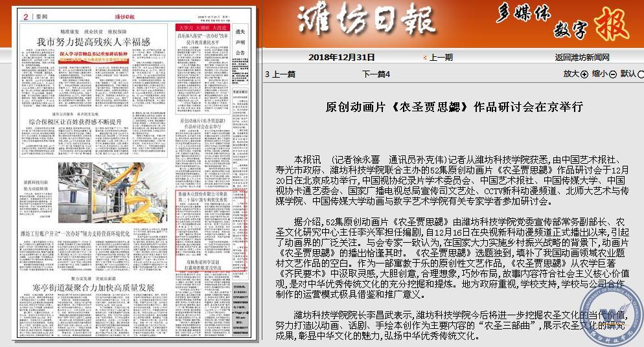Go to the previous issue via 上一期
The width and height of the screenshot is (644, 347).
point(441,58)
